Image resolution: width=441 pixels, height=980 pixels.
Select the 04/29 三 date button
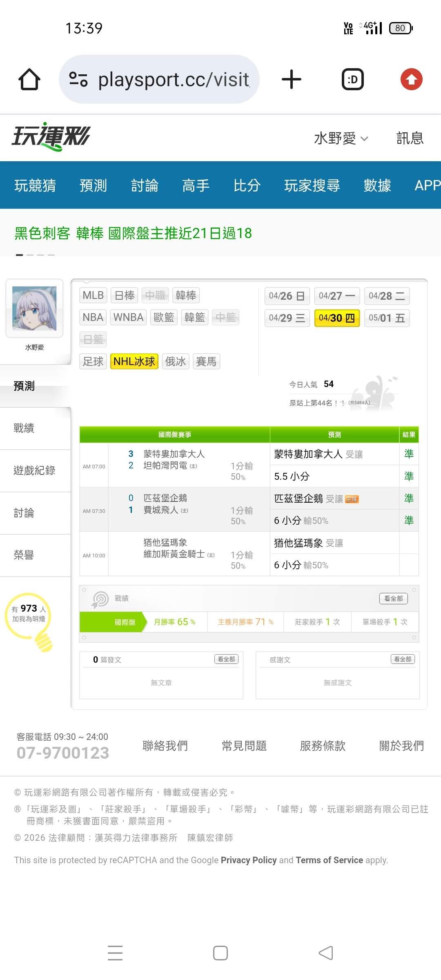(x=287, y=318)
